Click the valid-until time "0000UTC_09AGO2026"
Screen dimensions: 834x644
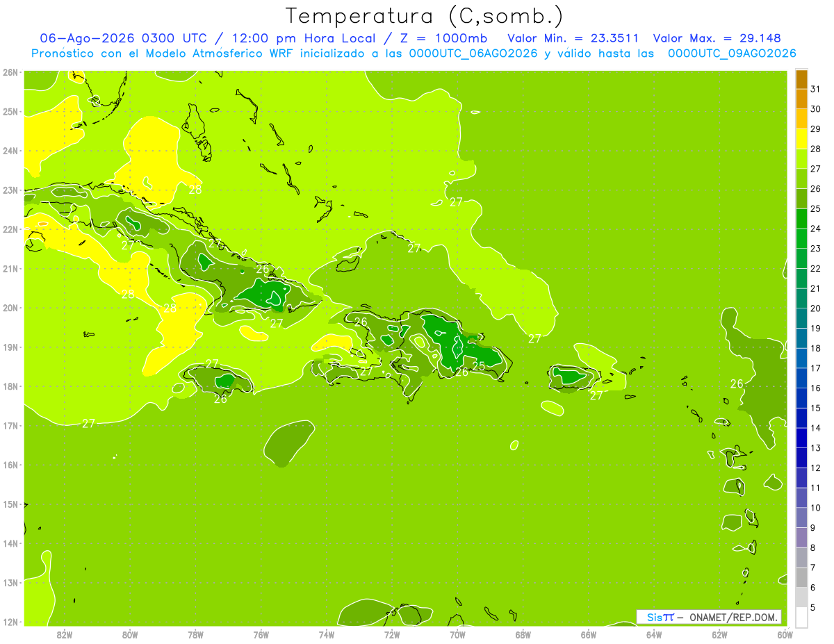tap(732, 53)
